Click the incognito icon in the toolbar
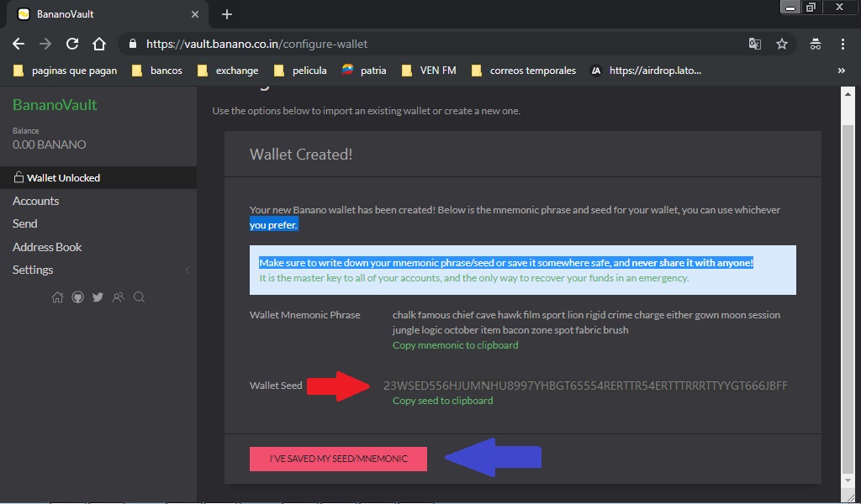 [x=816, y=44]
